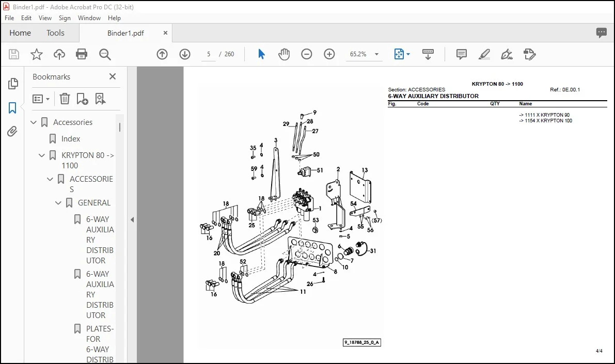
Task: Collapse the navigation pane with the arrow
Action: (x=132, y=219)
